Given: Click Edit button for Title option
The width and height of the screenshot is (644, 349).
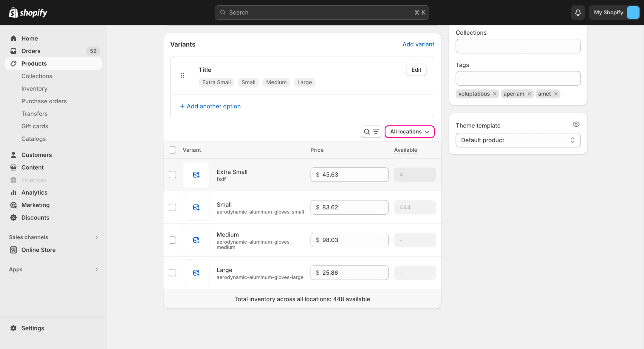Looking at the screenshot, I should pos(416,70).
